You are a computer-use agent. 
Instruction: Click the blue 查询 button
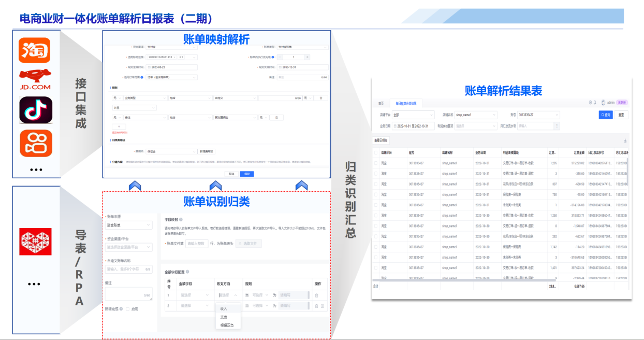tap(605, 115)
